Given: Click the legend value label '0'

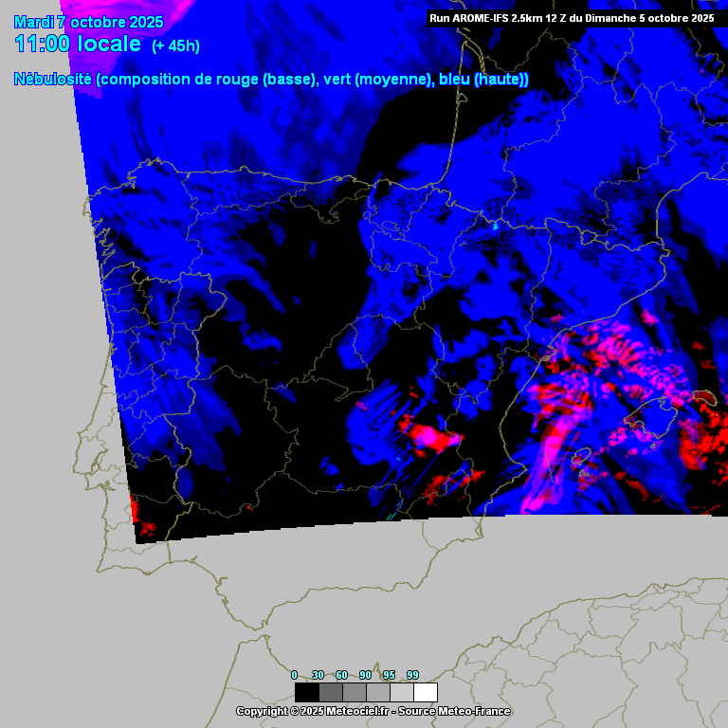Looking at the screenshot, I should coord(294,675).
